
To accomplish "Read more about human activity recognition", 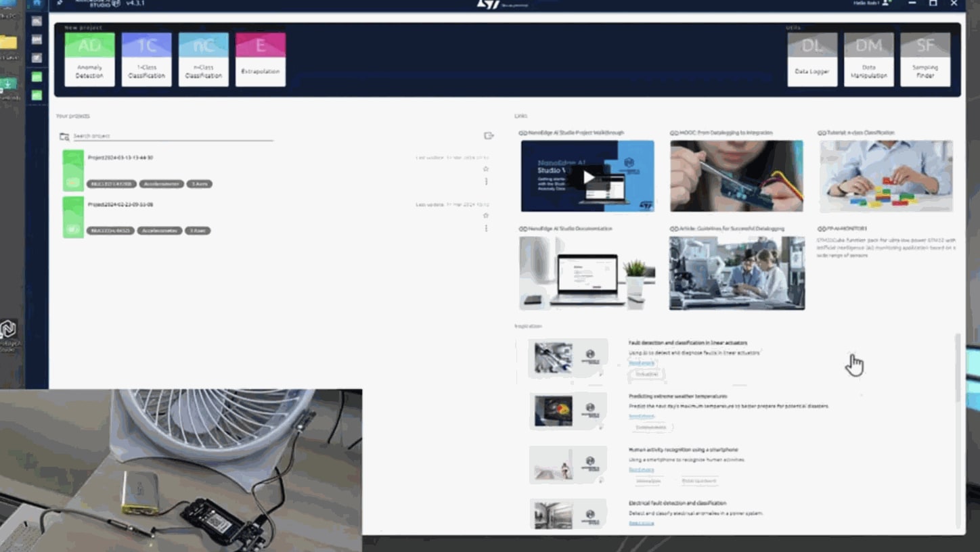I will coord(642,469).
